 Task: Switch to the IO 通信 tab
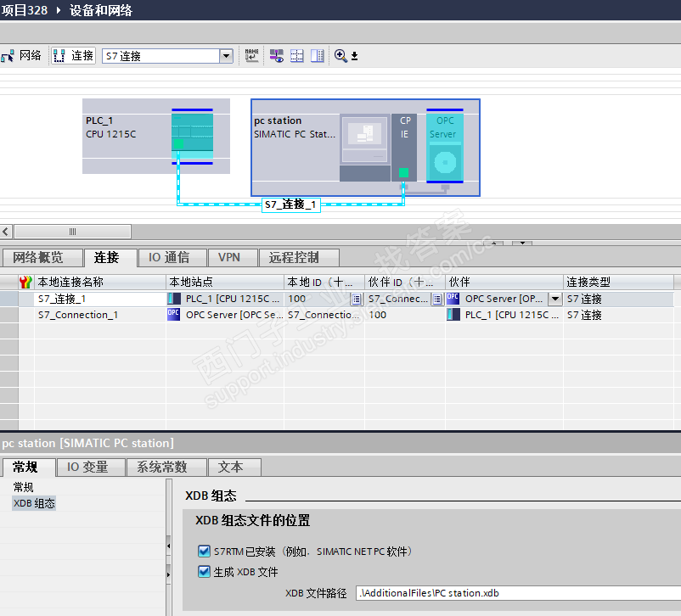[172, 258]
